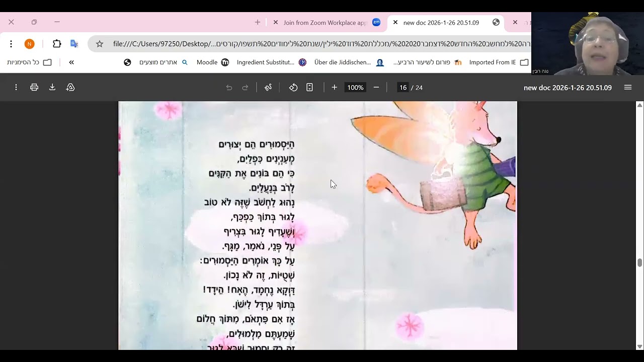Image resolution: width=644 pixels, height=362 pixels.
Task: Open the Extensions puzzle icon
Action: [57, 44]
